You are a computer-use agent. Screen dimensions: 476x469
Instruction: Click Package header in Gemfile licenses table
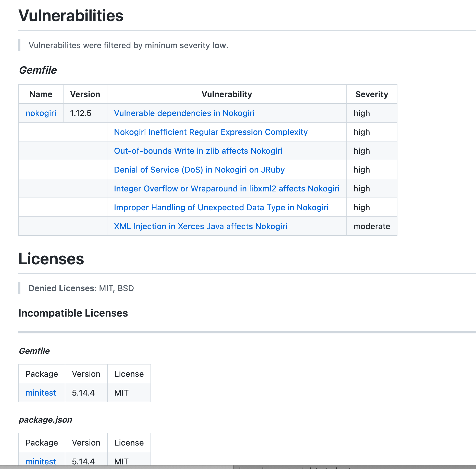[42, 374]
